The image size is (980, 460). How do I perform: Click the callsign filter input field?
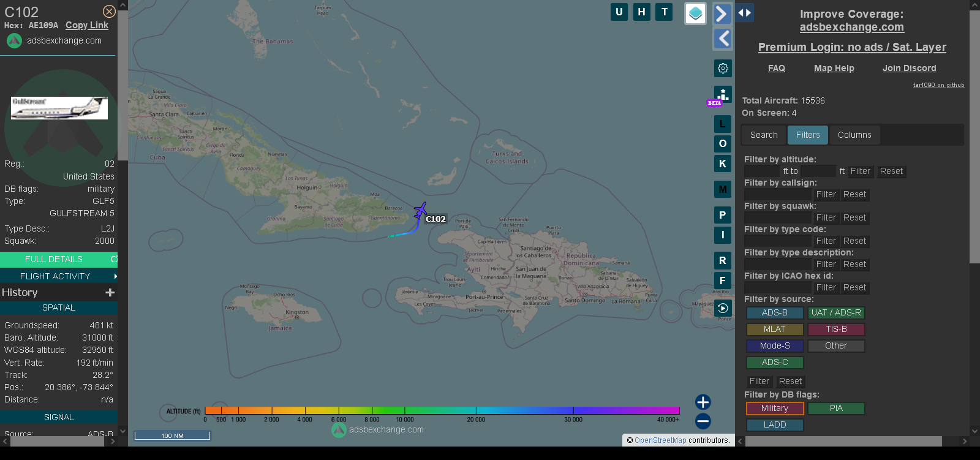777,194
